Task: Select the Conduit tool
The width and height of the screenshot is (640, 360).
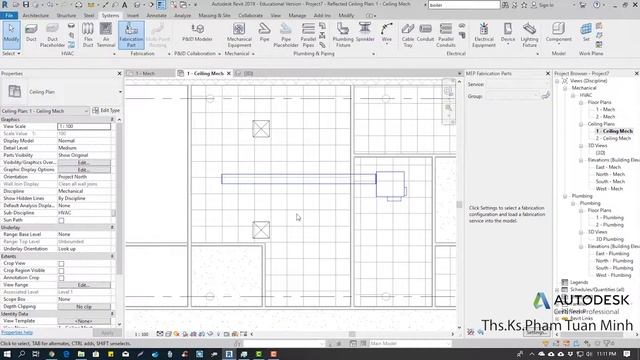Action: (425, 33)
